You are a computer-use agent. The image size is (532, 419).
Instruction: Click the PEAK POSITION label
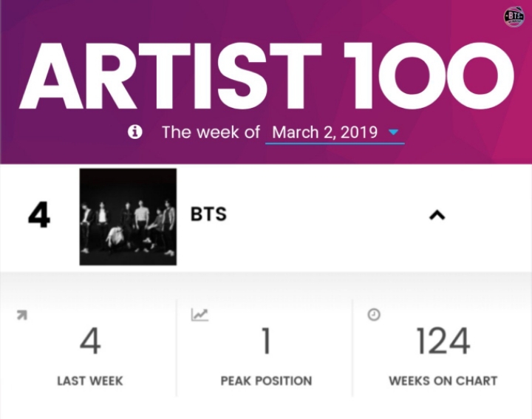click(266, 381)
